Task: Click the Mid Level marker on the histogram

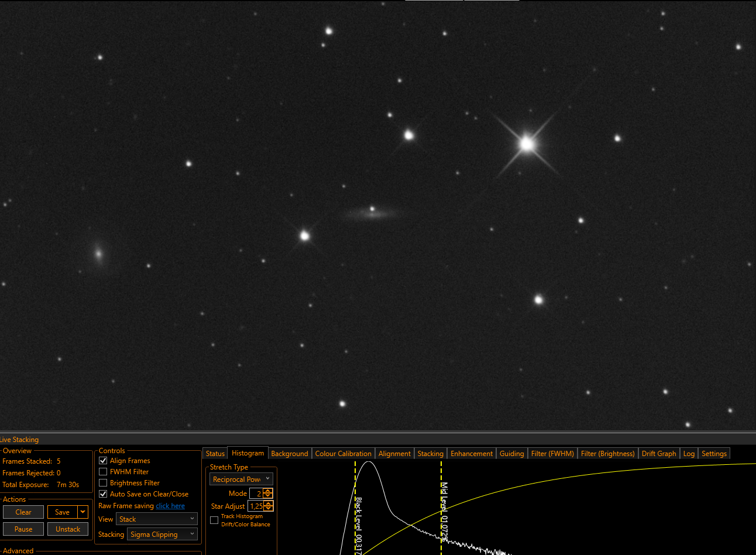Action: click(441, 507)
